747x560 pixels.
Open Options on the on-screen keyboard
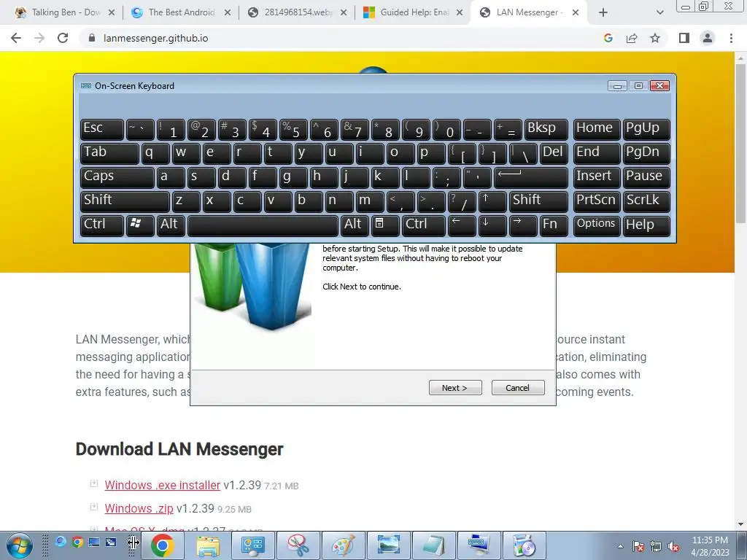click(597, 225)
